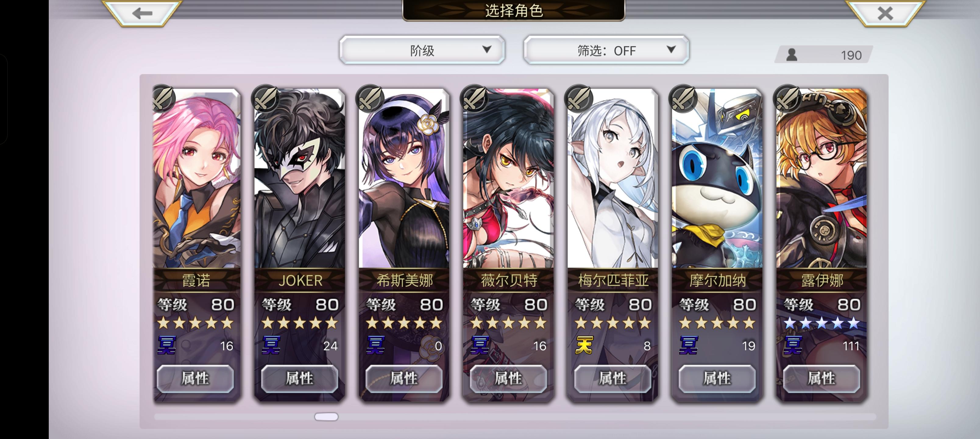980x439 pixels.
Task: Open 属性 for 霞诺
Action: point(195,378)
